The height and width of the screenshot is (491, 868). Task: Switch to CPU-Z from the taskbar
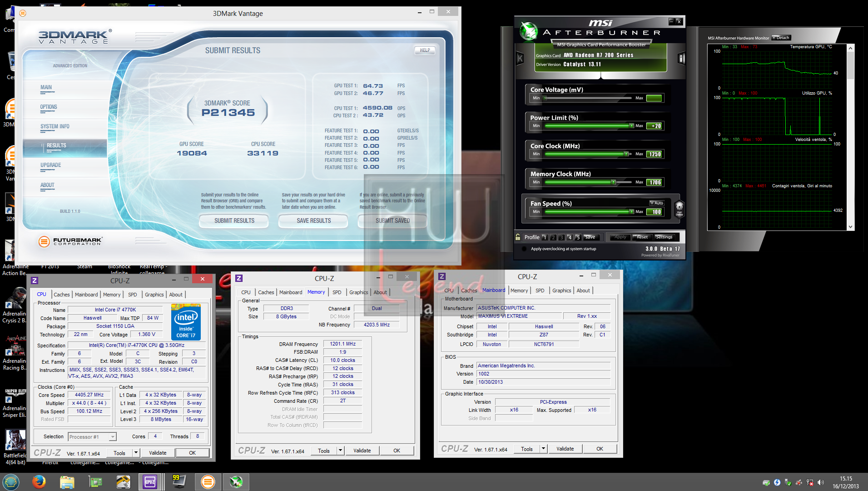tap(150, 481)
